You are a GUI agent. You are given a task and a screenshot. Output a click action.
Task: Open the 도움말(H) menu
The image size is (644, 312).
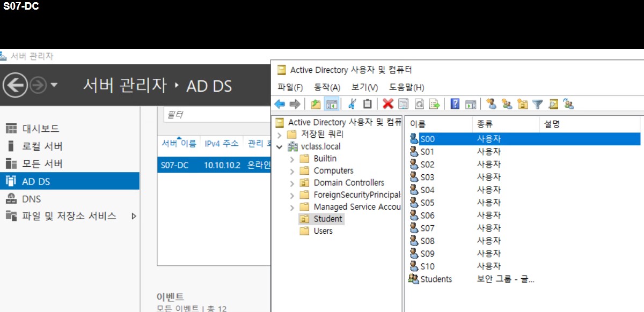click(406, 87)
